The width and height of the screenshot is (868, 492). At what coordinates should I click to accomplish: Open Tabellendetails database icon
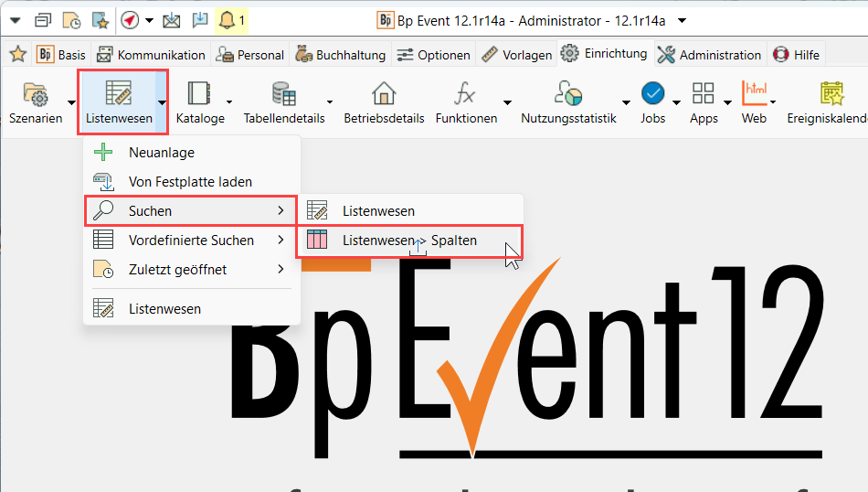coord(283,94)
